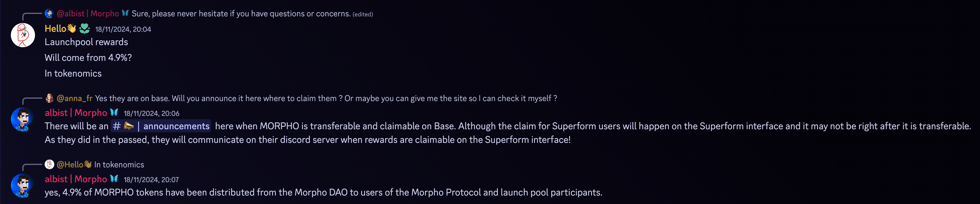
Task: Click anna_fr's small avatar in the reply preview
Action: (49, 98)
